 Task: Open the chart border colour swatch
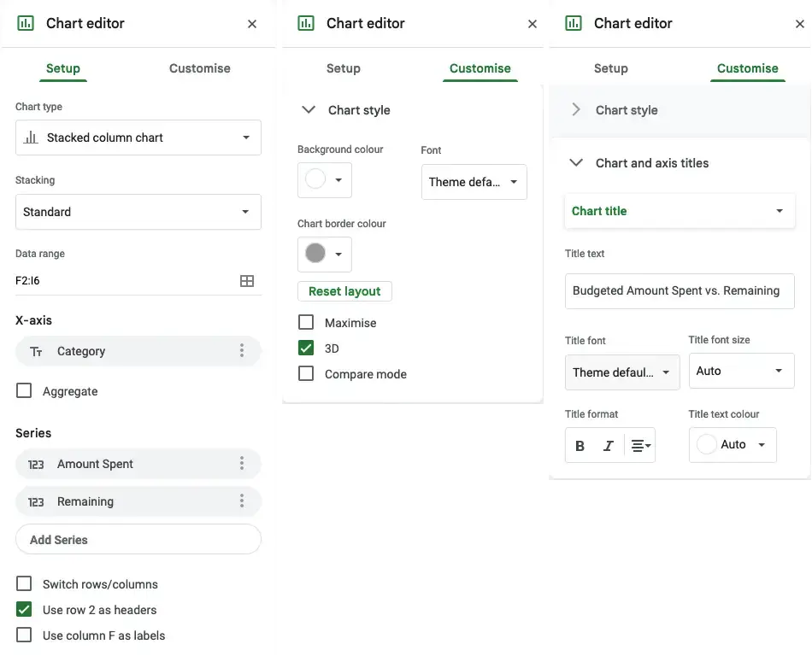(324, 254)
